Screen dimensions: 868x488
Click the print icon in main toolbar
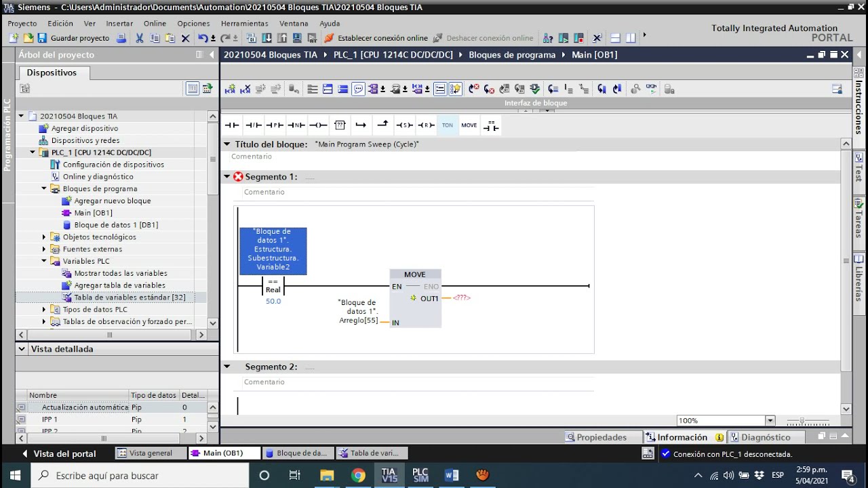click(121, 38)
